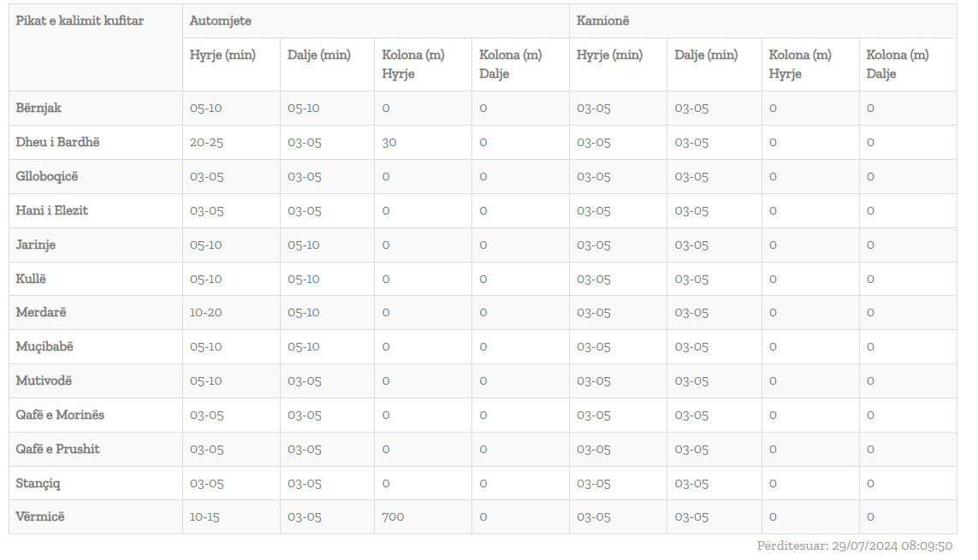Click the 700 queue value for Vërmicë
This screenshot has height=560, width=978.
pos(393,516)
